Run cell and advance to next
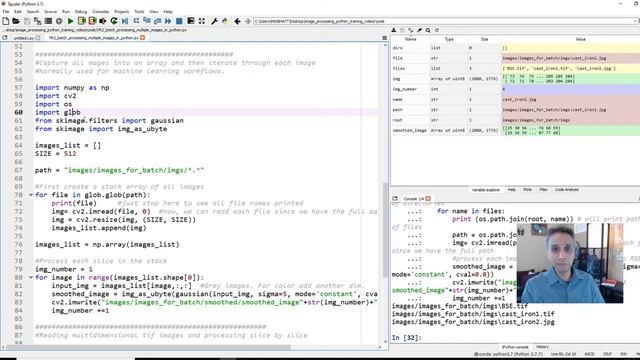The image size is (640, 360). click(x=92, y=21)
